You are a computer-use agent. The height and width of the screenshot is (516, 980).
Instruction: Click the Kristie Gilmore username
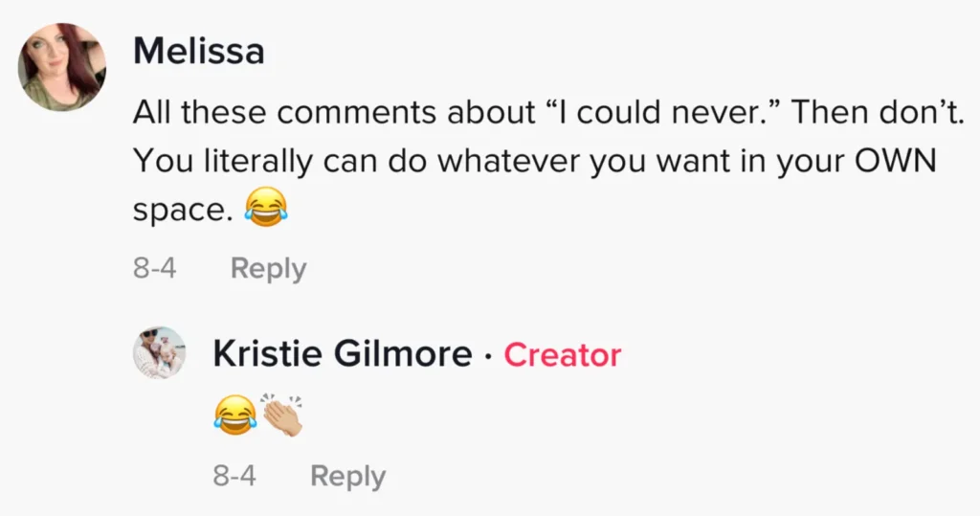coord(342,355)
